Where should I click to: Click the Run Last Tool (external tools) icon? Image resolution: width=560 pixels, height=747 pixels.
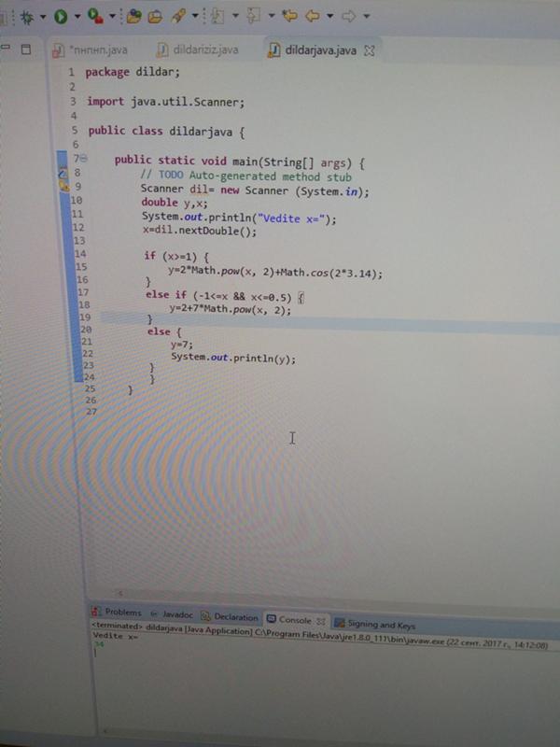(x=95, y=16)
